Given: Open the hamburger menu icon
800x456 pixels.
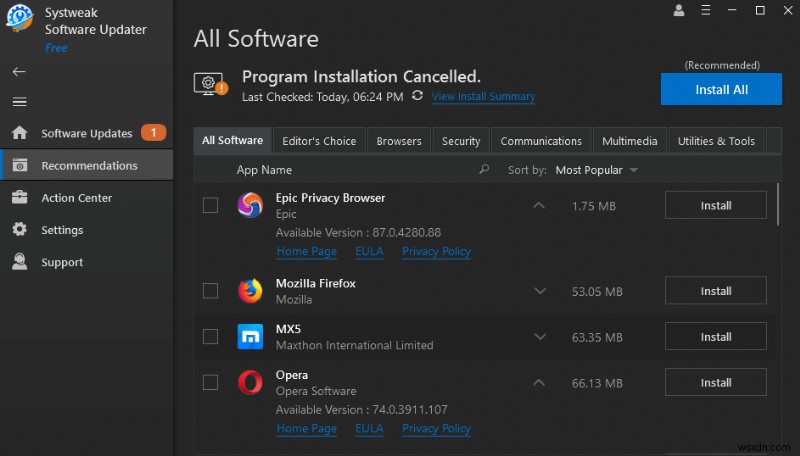Looking at the screenshot, I should (x=18, y=102).
